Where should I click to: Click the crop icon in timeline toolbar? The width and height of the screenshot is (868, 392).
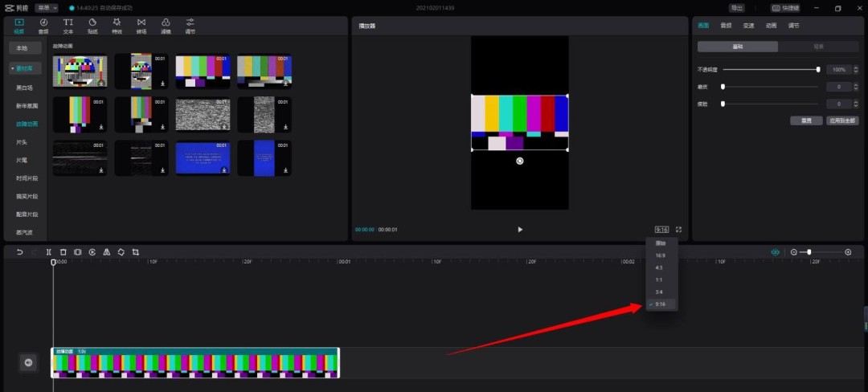click(135, 252)
